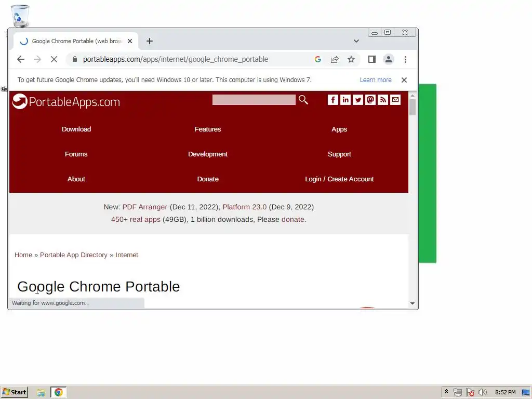
Task: Open File Explorer from the taskbar
Action: pyautogui.click(x=41, y=393)
